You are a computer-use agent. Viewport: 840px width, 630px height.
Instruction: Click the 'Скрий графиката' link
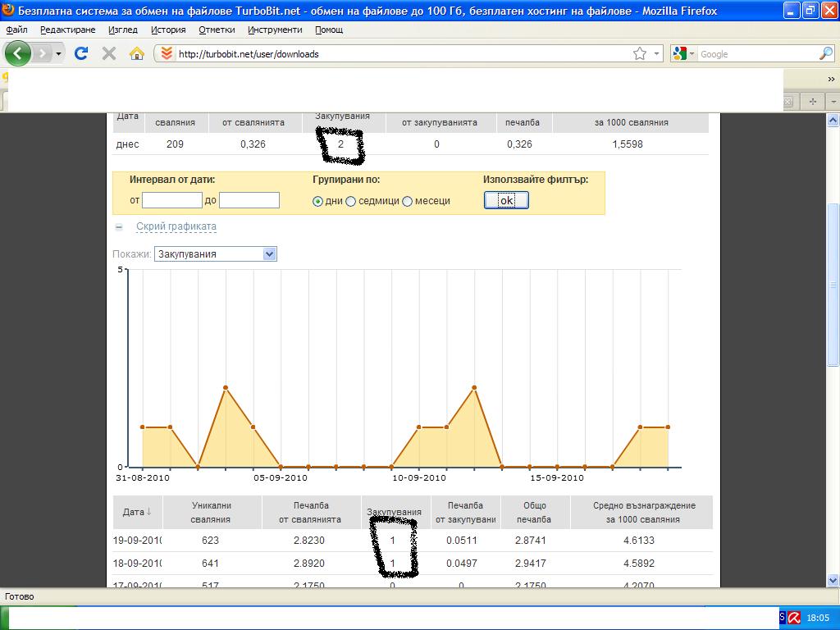pyautogui.click(x=176, y=226)
